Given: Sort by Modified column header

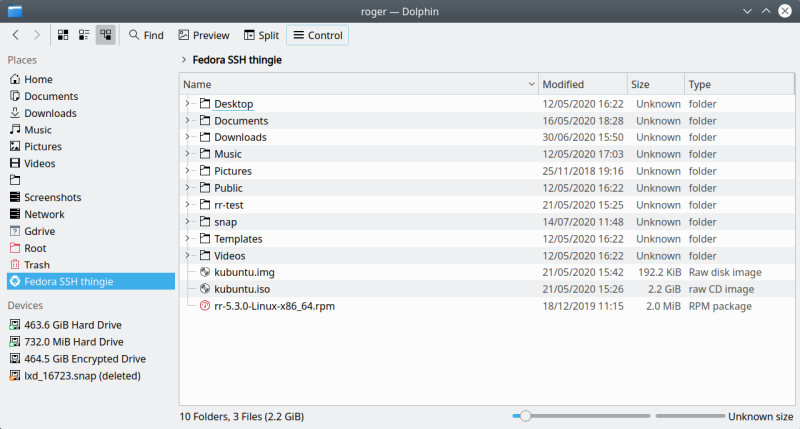Looking at the screenshot, I should point(582,85).
